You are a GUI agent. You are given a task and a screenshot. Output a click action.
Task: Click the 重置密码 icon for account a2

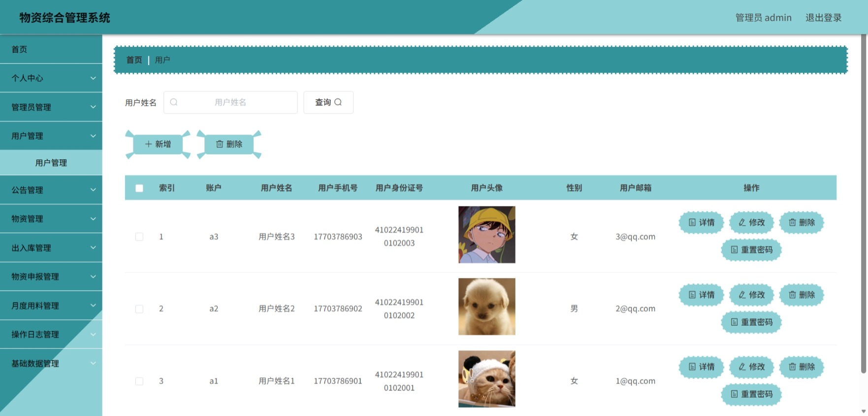pos(734,322)
